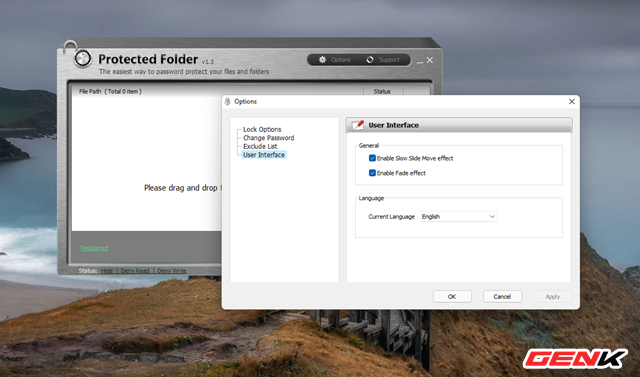The width and height of the screenshot is (640, 377).
Task: Open the Current Language dropdown
Action: [458, 217]
